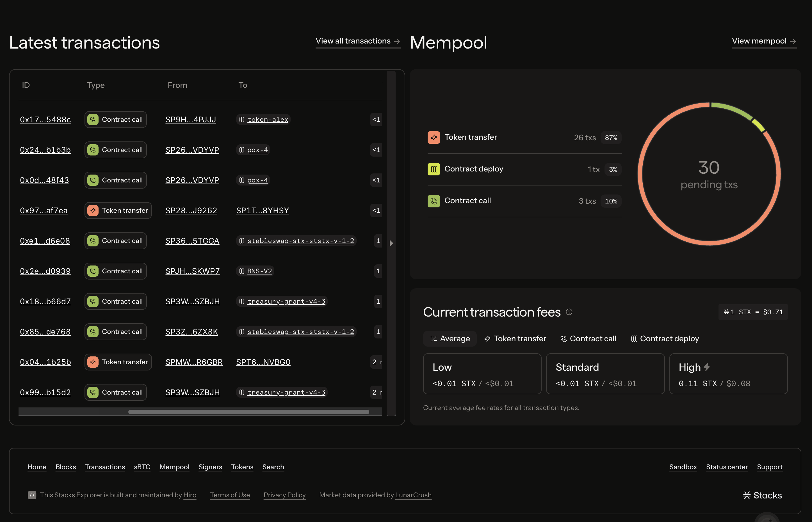Click the contract icon beside token-alex
The image size is (812, 522).
(x=242, y=120)
